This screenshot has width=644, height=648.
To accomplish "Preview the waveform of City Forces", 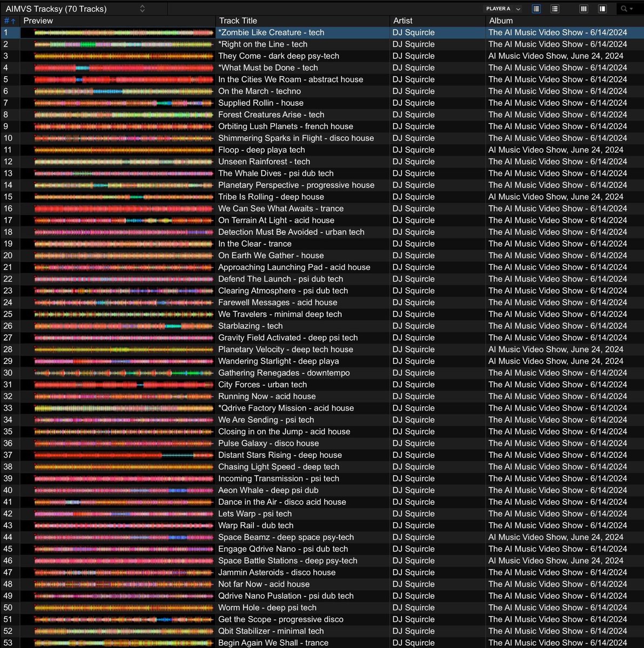I will coord(123,384).
